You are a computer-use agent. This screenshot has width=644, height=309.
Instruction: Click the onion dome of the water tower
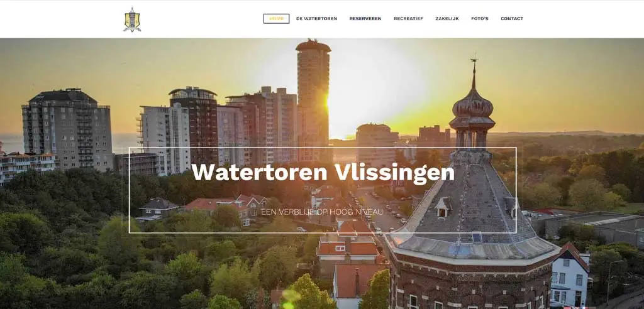[x=473, y=104]
